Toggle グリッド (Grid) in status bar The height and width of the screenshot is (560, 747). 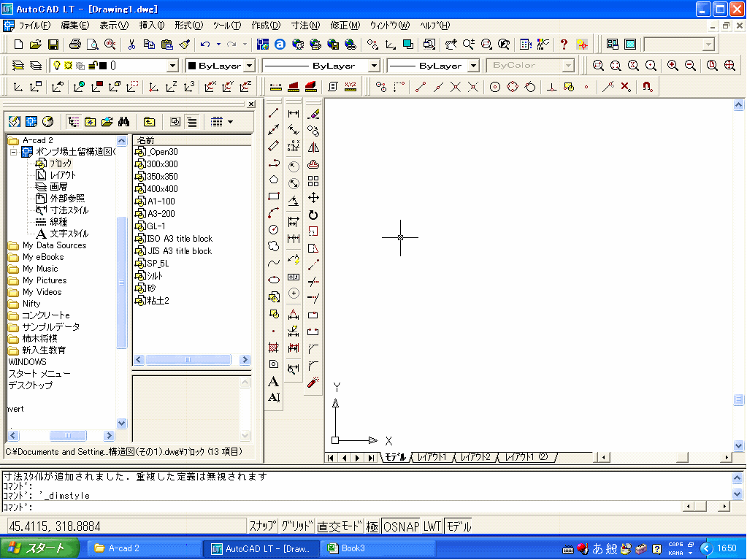coord(296,526)
